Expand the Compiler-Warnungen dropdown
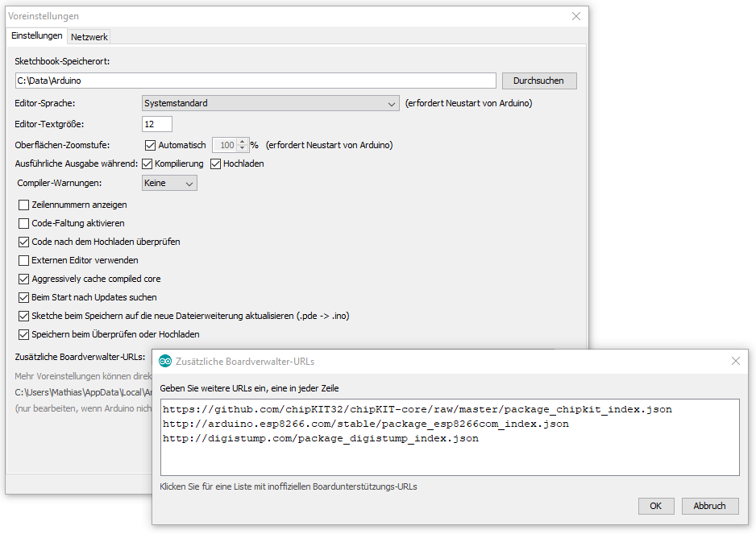This screenshot has height=534, width=756. click(169, 183)
